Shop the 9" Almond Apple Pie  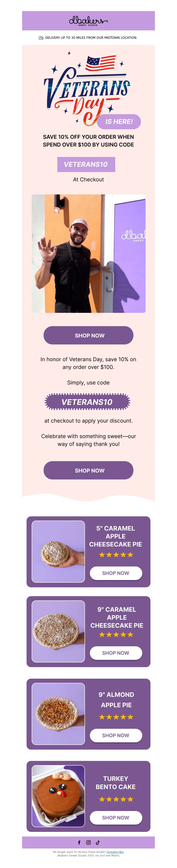[x=116, y=735]
